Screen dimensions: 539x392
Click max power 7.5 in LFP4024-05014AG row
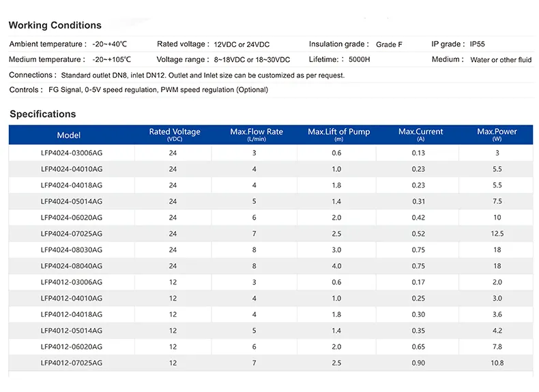(497, 201)
